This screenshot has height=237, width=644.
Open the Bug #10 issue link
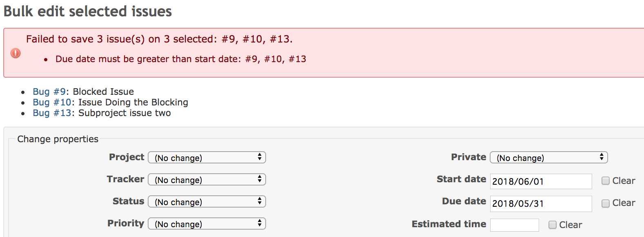pyautogui.click(x=52, y=102)
